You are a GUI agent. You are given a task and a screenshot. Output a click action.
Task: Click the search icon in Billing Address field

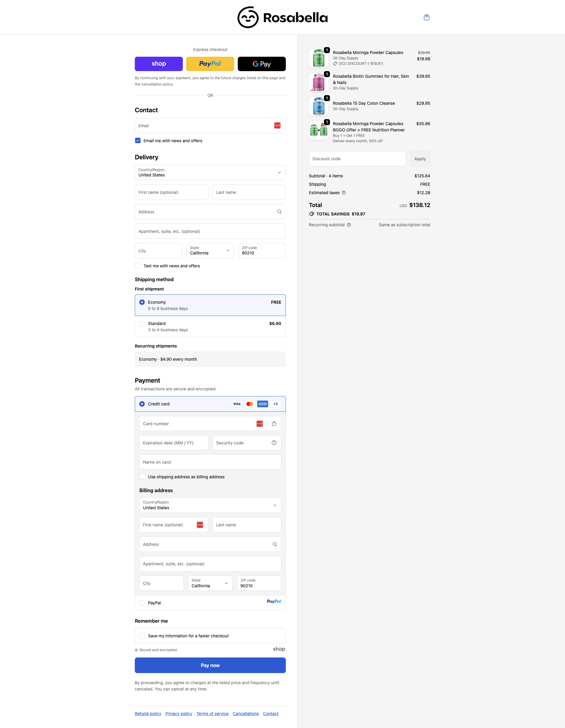pyautogui.click(x=275, y=544)
